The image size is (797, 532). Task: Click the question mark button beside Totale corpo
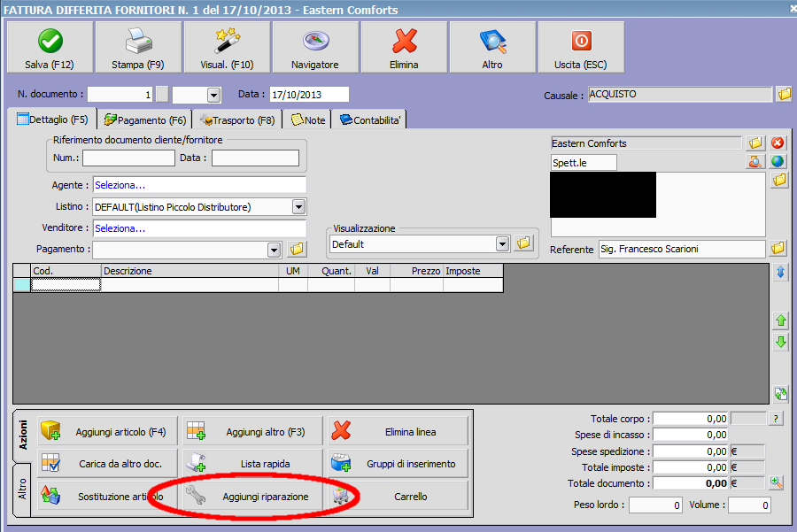776,419
